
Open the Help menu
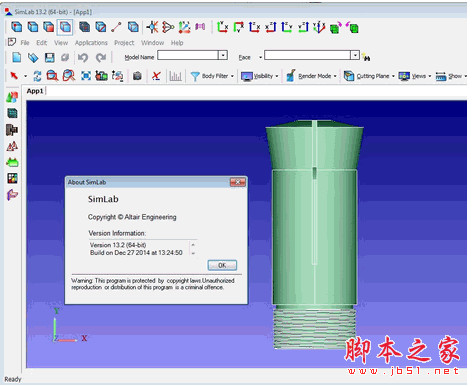coord(177,43)
